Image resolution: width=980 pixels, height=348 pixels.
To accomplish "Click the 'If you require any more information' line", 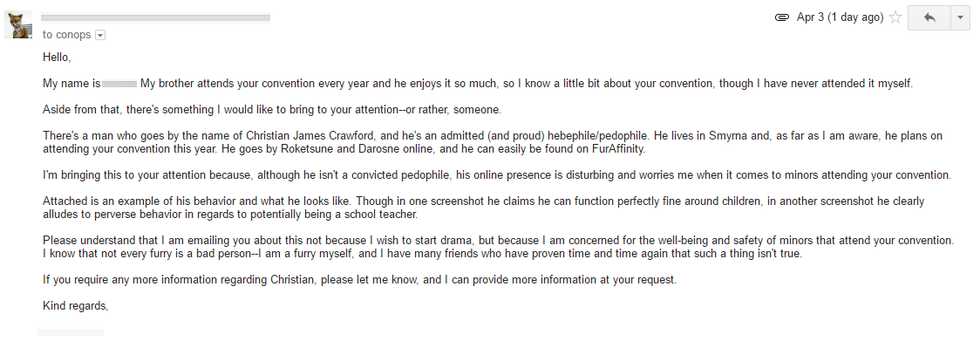I will point(359,280).
